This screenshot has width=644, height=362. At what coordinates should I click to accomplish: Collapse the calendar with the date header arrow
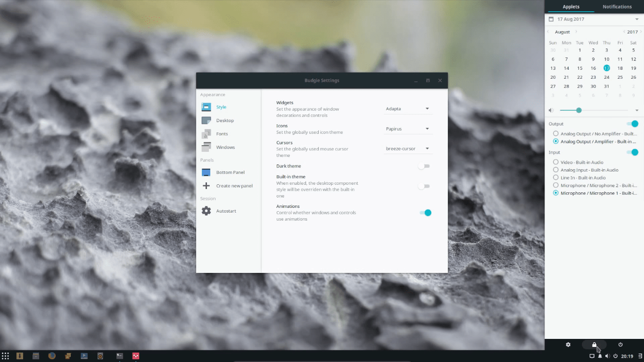[637, 19]
